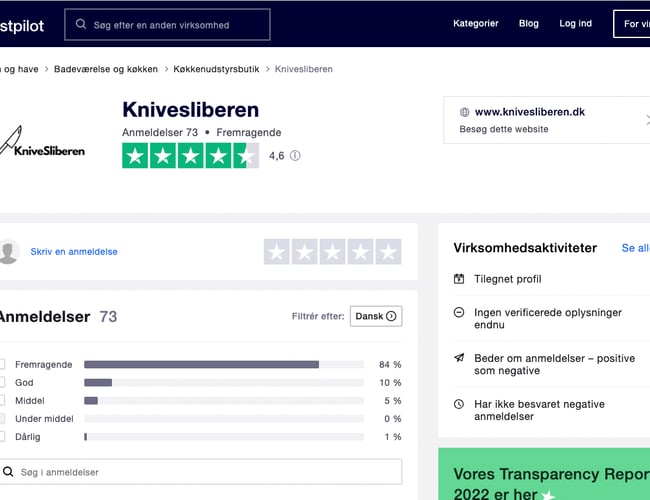This screenshot has width=650, height=500.
Task: Click the 'Se alle' link in Virksomhedsaktiviteter
Action: coord(635,248)
